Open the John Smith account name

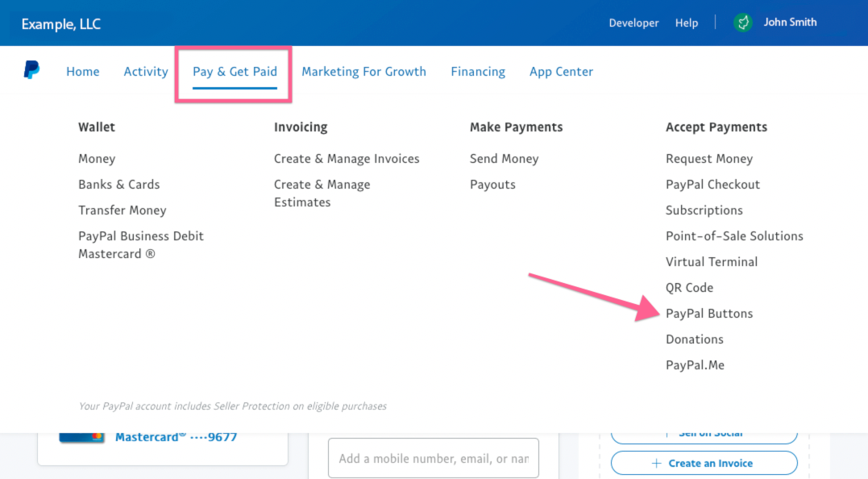pos(790,22)
